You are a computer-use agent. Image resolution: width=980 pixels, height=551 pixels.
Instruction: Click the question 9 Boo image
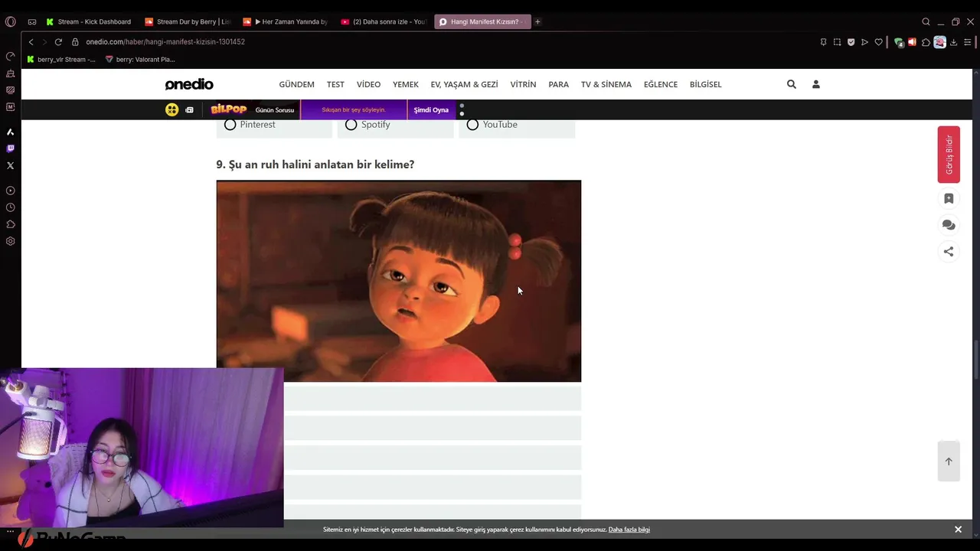tap(398, 281)
